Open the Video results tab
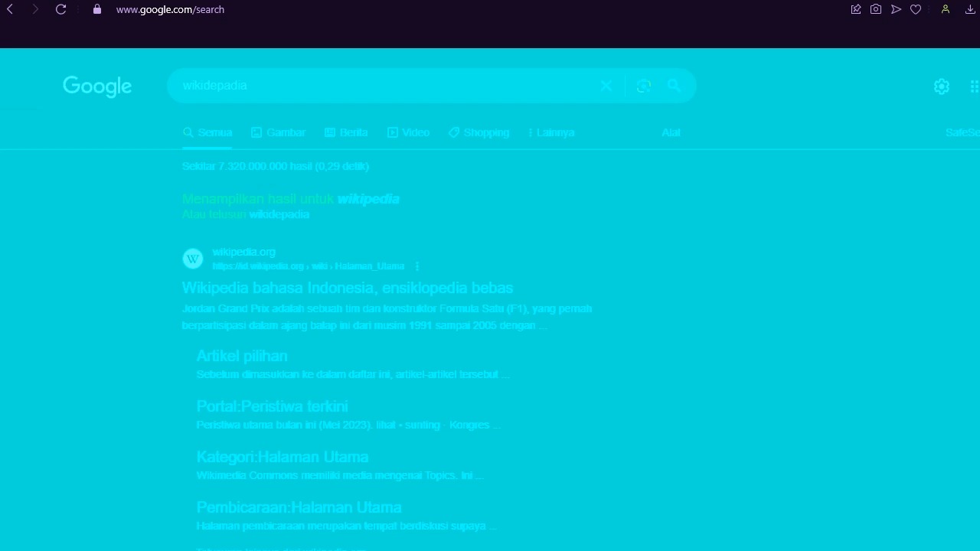The height and width of the screenshot is (551, 980). point(408,132)
